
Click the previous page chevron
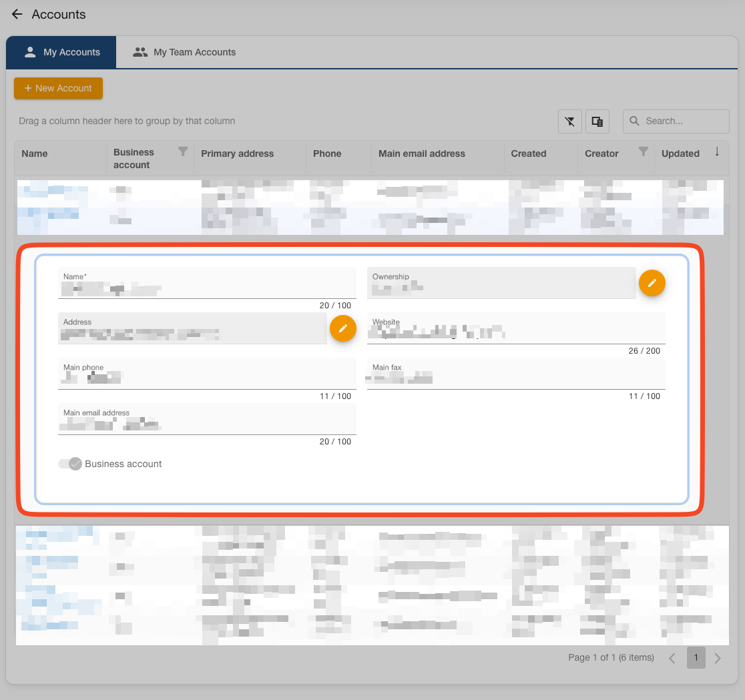point(672,658)
